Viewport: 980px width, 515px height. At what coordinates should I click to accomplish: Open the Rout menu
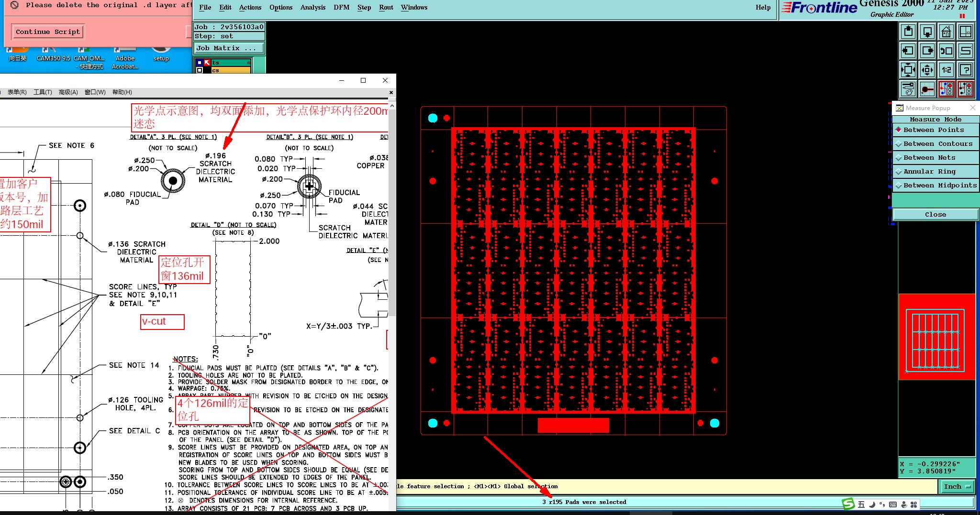coord(386,8)
